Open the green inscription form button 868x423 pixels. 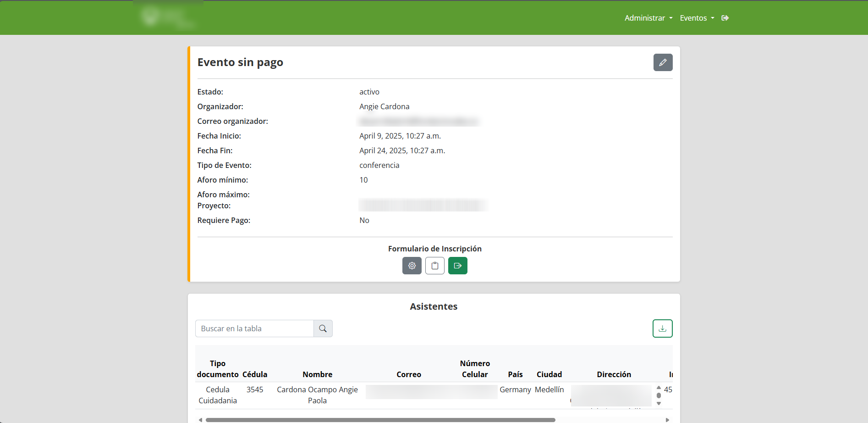tap(457, 266)
